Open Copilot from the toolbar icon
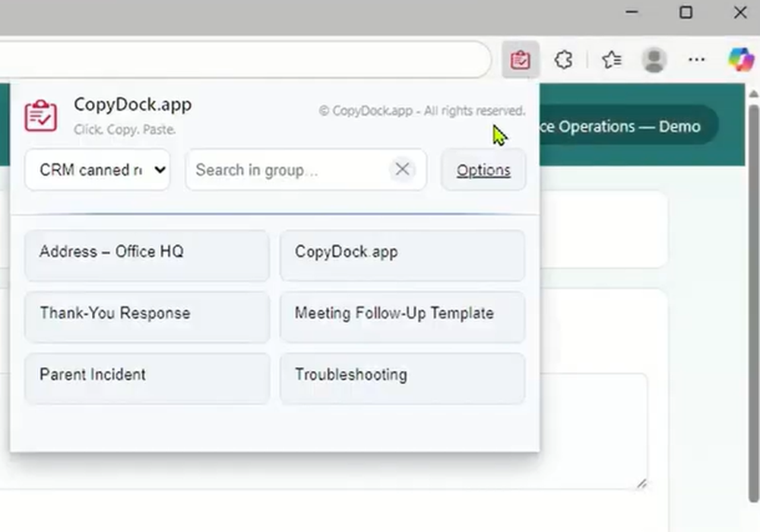 [739, 59]
